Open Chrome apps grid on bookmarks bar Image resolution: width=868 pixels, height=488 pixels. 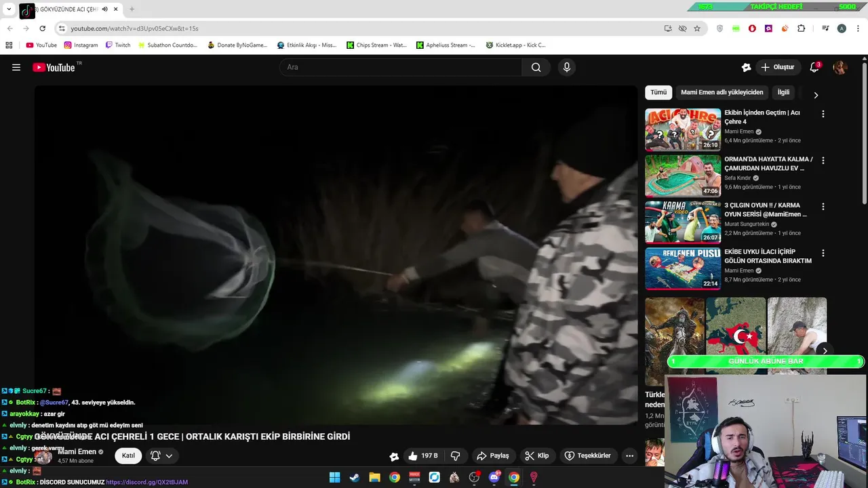pos(9,45)
